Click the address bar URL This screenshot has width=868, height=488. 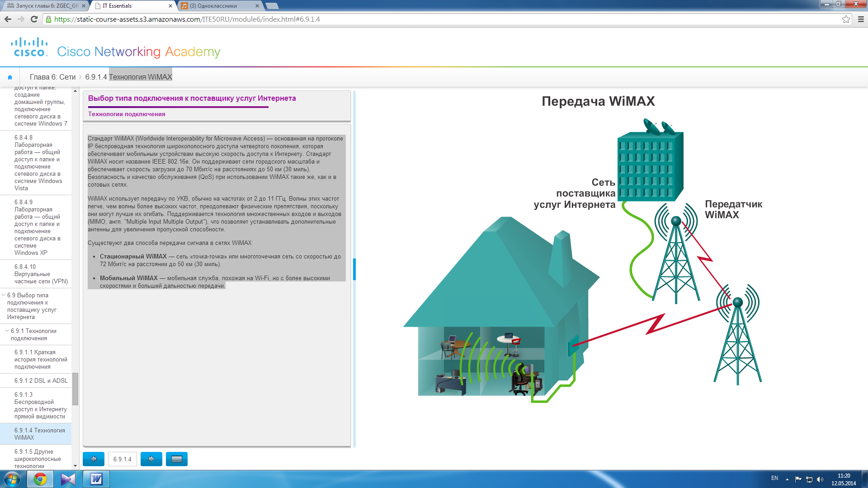coord(187,19)
